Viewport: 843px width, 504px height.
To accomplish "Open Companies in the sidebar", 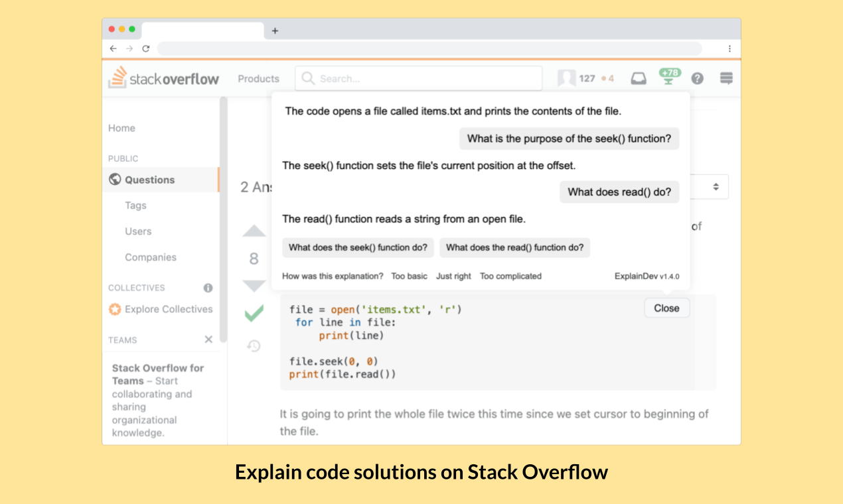I will 151,257.
